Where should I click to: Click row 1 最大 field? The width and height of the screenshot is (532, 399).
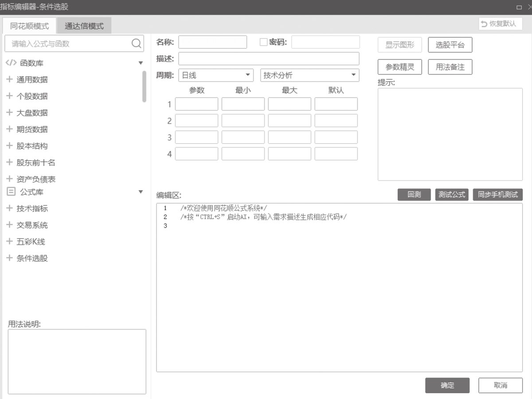click(289, 104)
